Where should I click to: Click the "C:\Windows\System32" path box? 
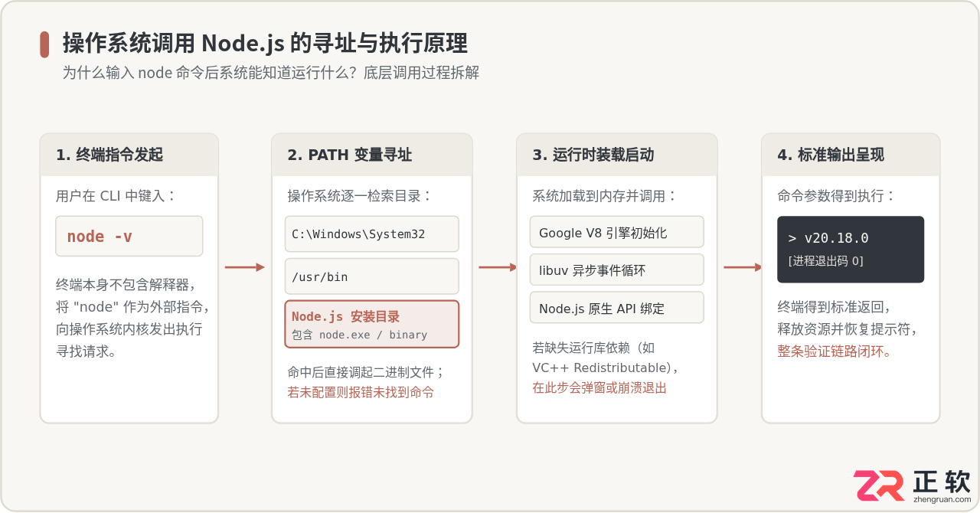tap(372, 234)
